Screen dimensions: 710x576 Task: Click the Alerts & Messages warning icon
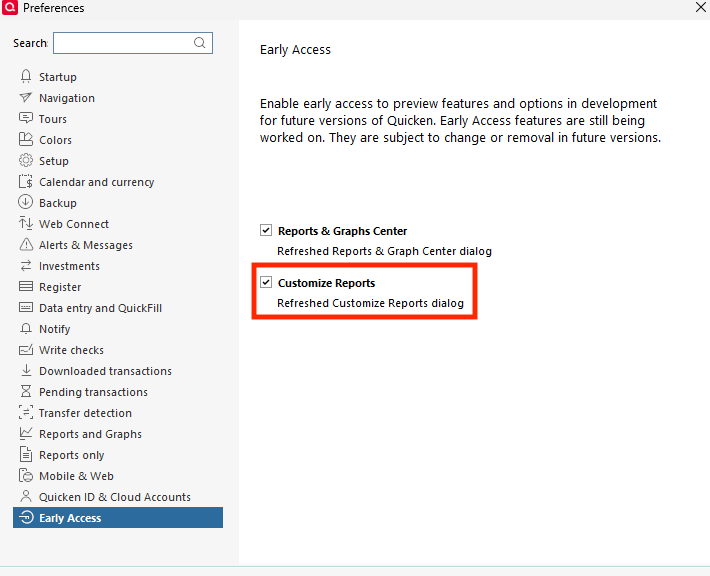[x=26, y=245]
